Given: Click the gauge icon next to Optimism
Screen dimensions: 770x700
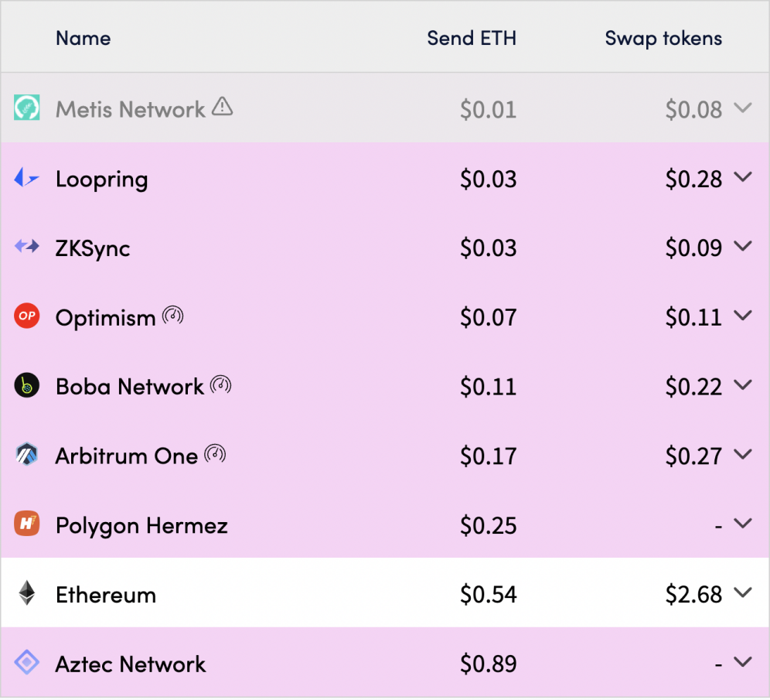Looking at the screenshot, I should tap(173, 314).
